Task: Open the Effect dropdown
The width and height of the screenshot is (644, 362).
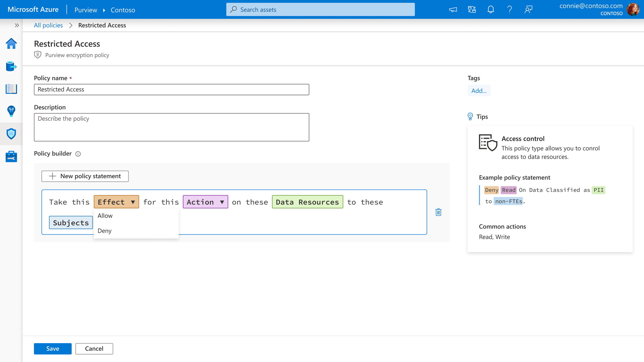Action: pos(116,202)
